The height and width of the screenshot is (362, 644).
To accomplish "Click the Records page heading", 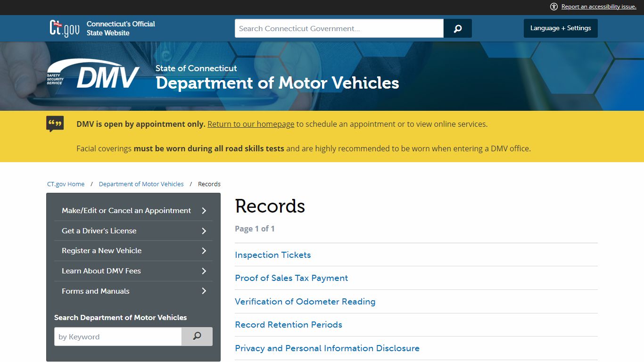I will click(x=270, y=206).
